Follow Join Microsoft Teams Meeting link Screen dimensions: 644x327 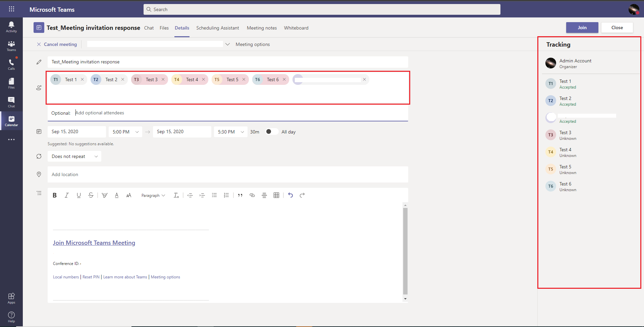[x=94, y=243]
